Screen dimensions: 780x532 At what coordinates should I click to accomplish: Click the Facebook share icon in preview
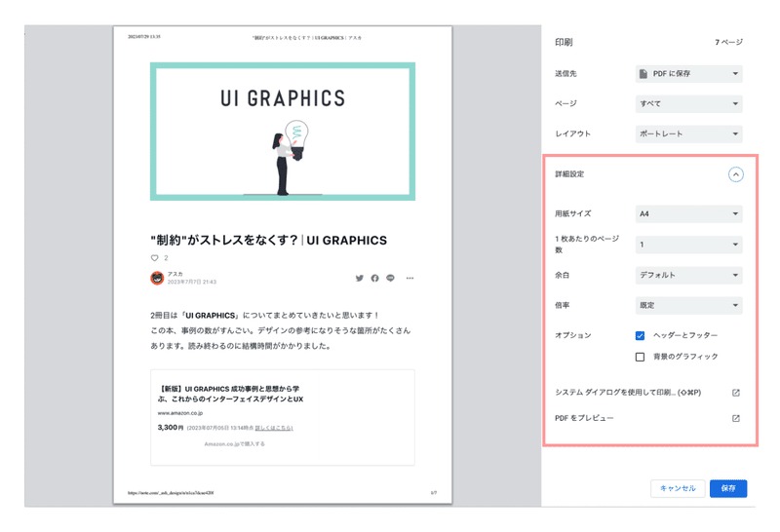374,278
